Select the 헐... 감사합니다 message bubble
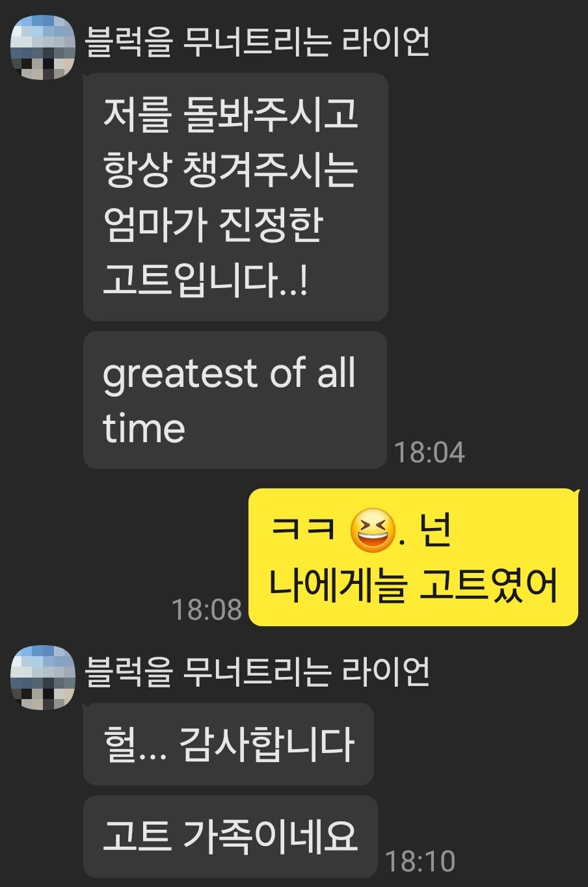Viewport: 588px width, 887px height. pos(228,744)
